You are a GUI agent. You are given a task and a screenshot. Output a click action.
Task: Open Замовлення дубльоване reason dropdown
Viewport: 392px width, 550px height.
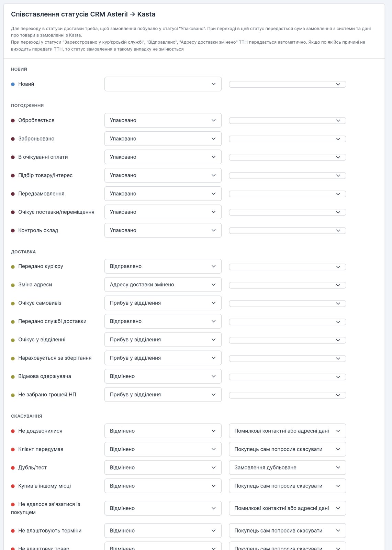[x=288, y=467]
